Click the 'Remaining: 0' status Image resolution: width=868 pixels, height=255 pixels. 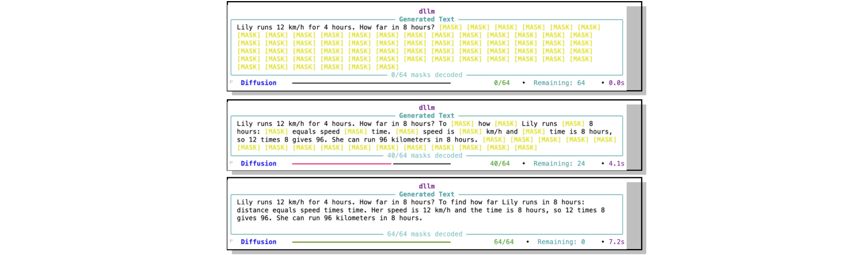pos(561,242)
